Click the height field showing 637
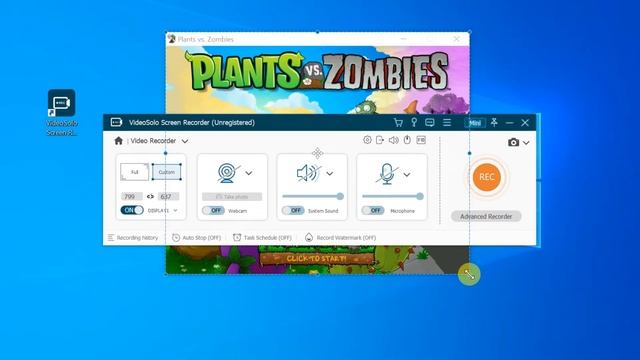Screen dimensions: 640x360 pos(168,196)
